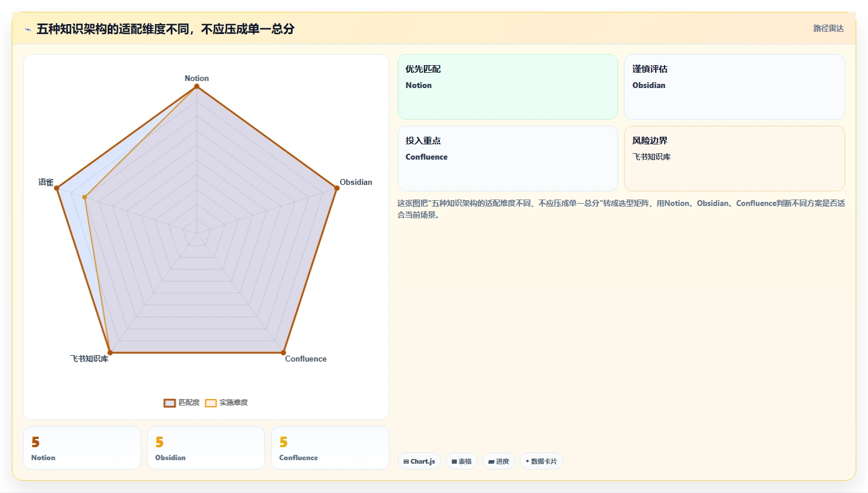Click the Notion score card showing 5
Image resolution: width=868 pixels, height=493 pixels.
(82, 448)
